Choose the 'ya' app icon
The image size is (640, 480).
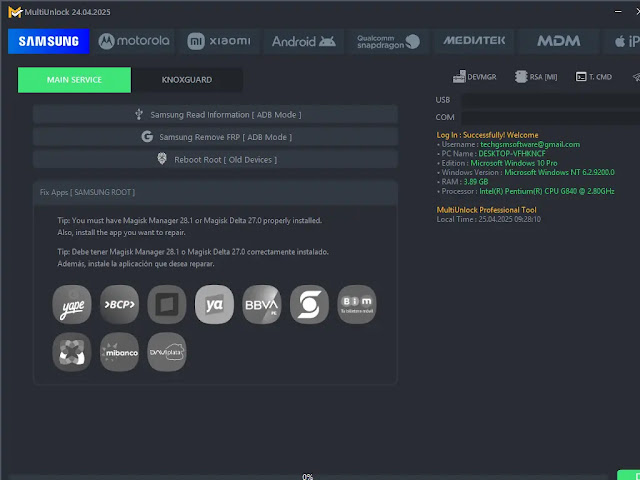[x=214, y=304]
